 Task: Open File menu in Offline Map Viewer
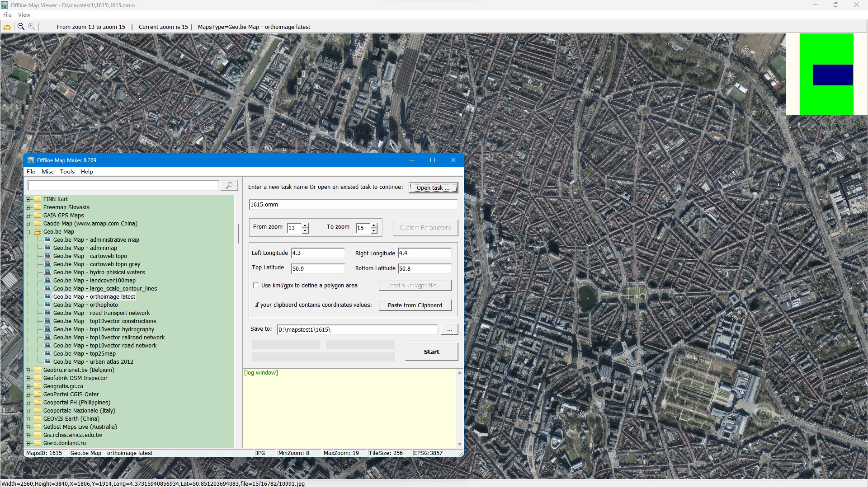[8, 15]
